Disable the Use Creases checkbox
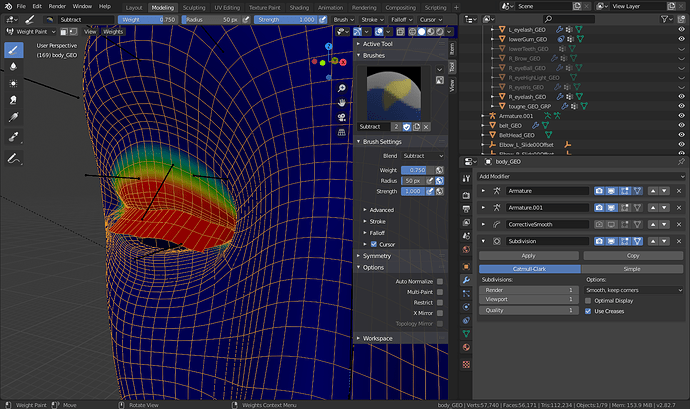Viewport: 690px width, 409px height. click(588, 311)
